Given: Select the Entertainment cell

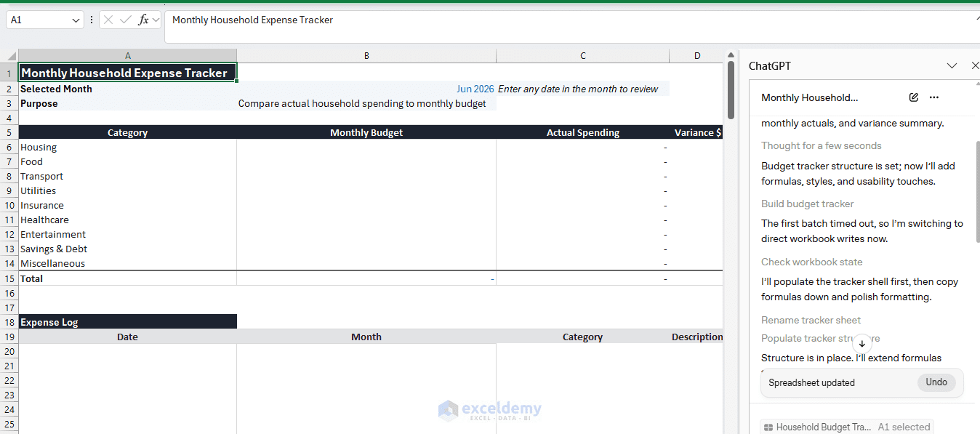Looking at the screenshot, I should (128, 234).
